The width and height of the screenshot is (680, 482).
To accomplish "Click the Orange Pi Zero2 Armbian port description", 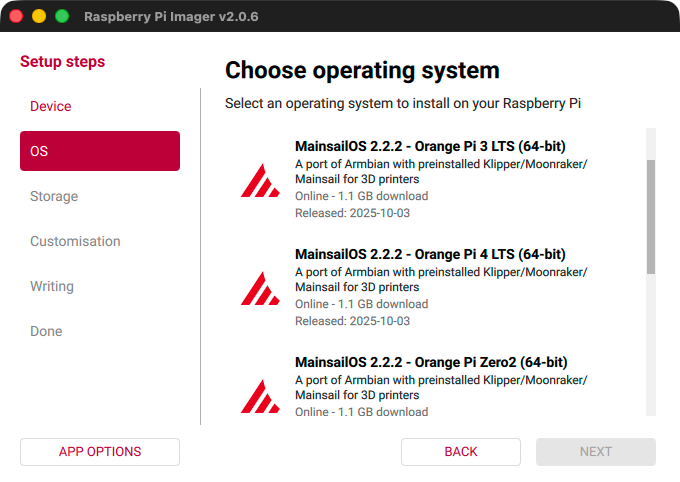I will click(441, 388).
